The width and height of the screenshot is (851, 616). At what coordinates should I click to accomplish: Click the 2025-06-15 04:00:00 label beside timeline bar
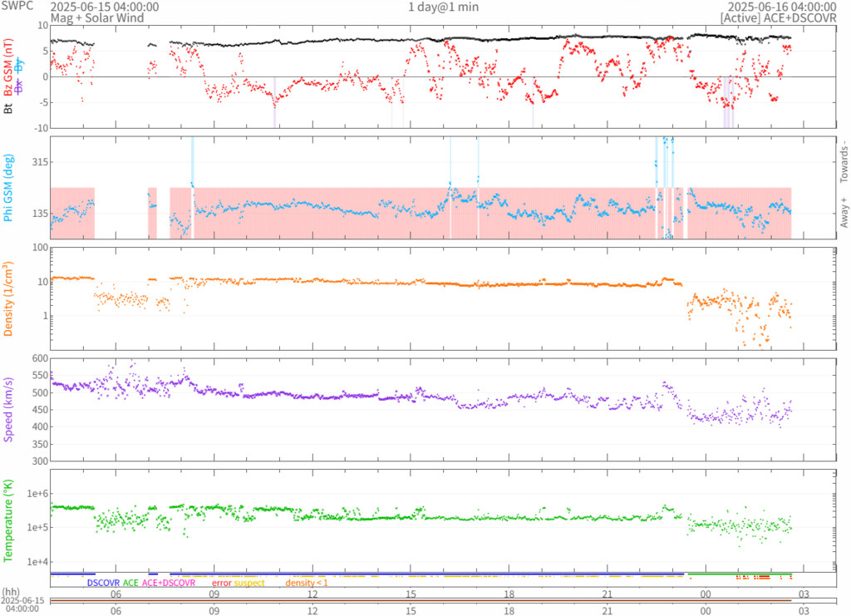click(22, 604)
